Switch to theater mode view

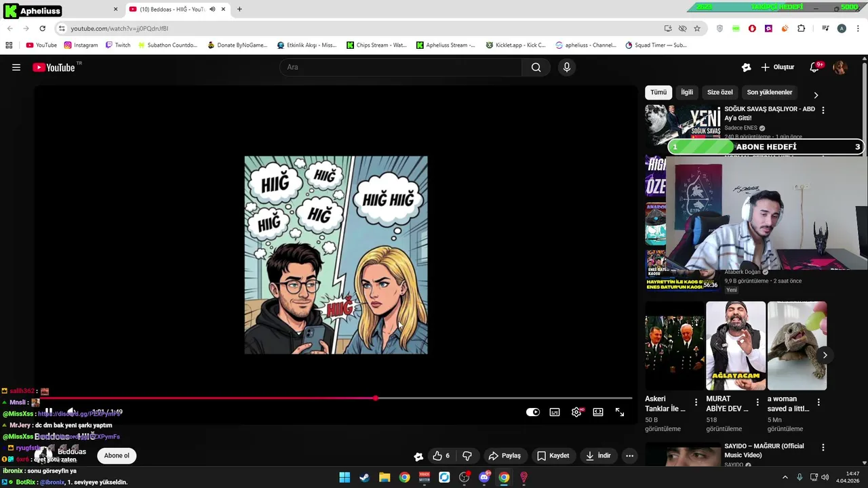[598, 412]
